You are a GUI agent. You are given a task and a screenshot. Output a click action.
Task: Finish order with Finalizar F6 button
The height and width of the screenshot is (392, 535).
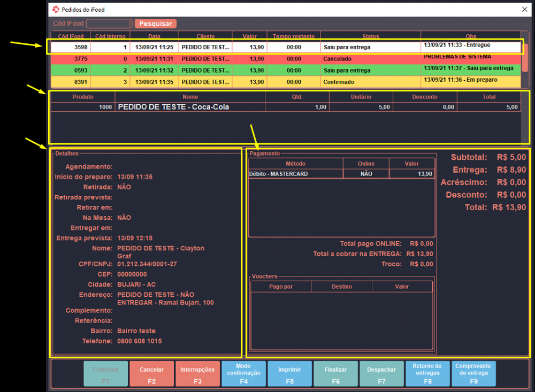pos(335,373)
